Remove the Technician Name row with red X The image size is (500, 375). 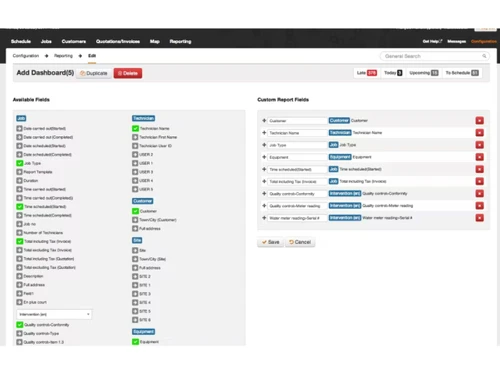click(479, 133)
